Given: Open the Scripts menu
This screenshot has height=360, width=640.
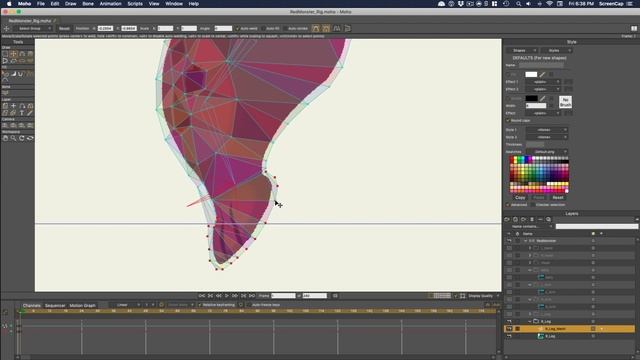Looking at the screenshot, I should coord(135,4).
